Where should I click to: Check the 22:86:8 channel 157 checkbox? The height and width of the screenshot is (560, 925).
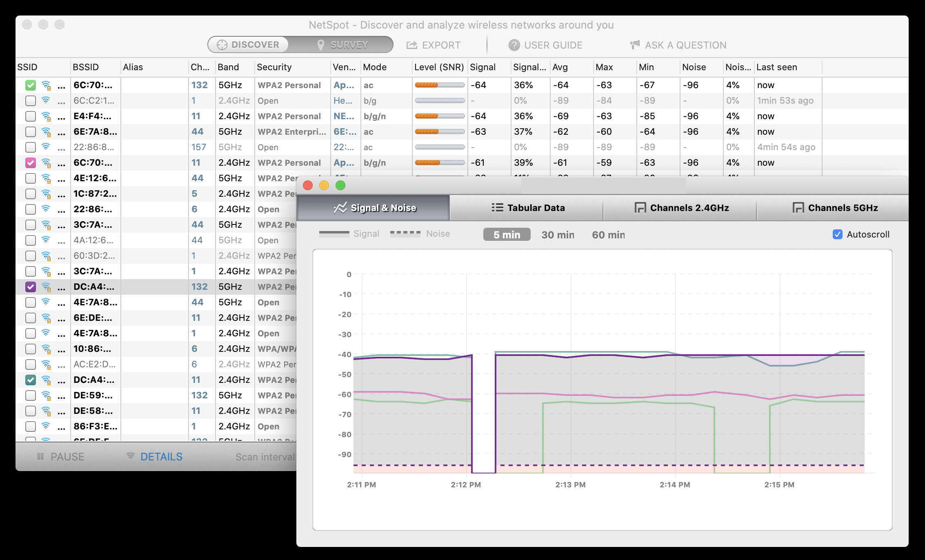(31, 147)
